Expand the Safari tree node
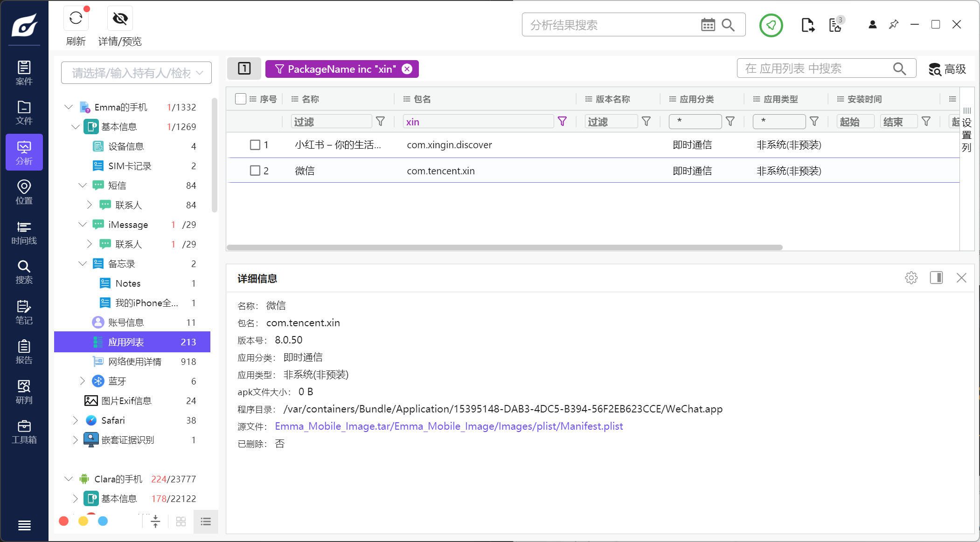This screenshot has width=980, height=542. [x=75, y=420]
